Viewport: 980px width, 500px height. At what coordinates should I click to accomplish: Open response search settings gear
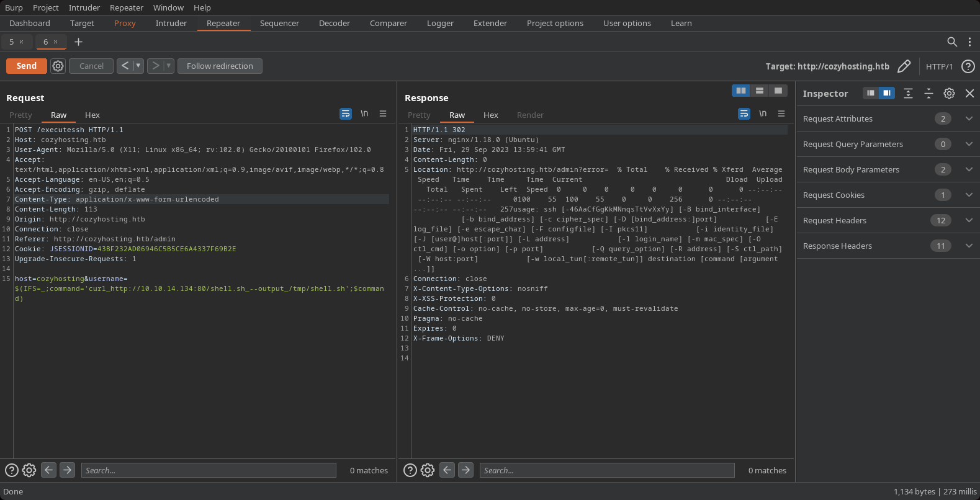(x=428, y=470)
